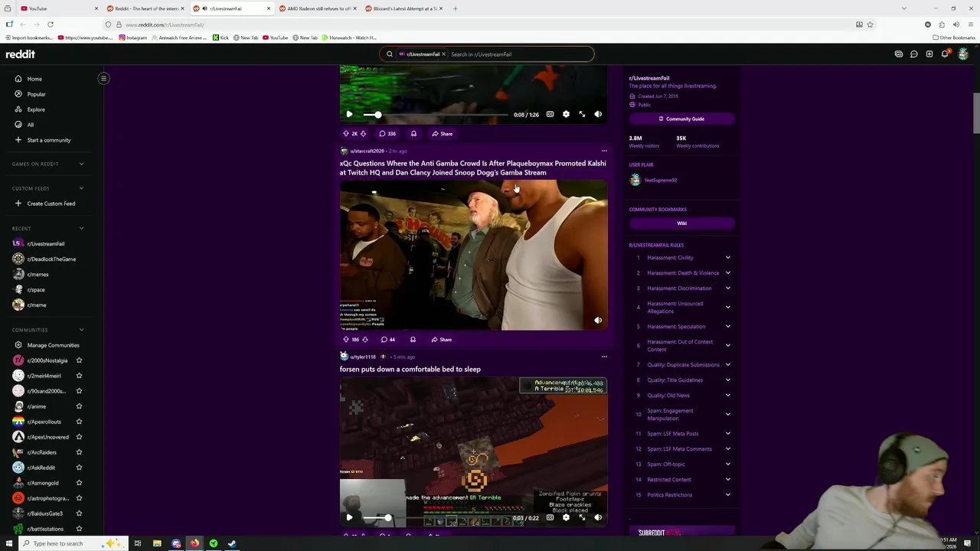Upvote the xQc Anti Gamba post
The image size is (980, 551).
(345, 339)
